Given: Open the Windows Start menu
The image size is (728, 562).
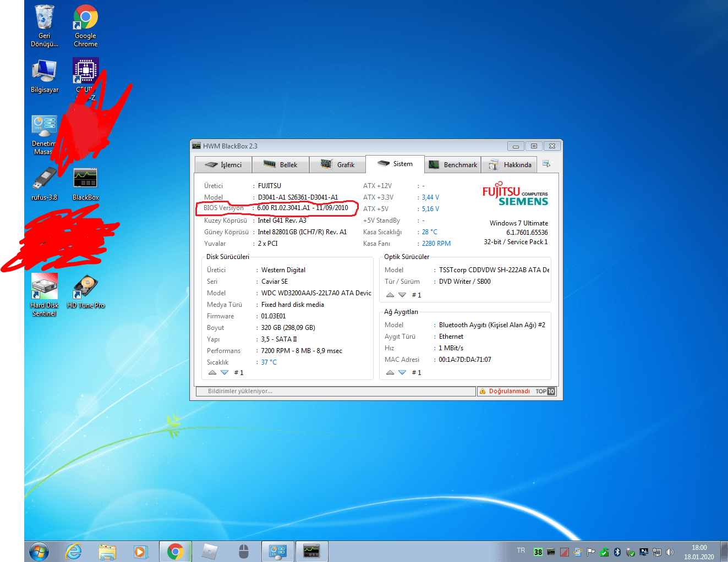Looking at the screenshot, I should 39,551.
